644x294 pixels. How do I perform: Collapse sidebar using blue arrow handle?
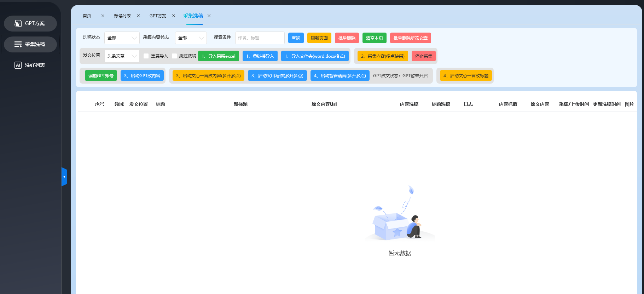pyautogui.click(x=64, y=177)
